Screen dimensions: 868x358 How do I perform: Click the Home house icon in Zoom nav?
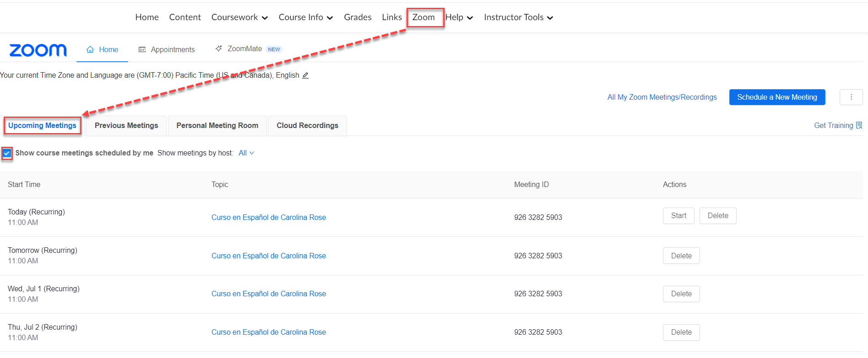click(x=90, y=49)
